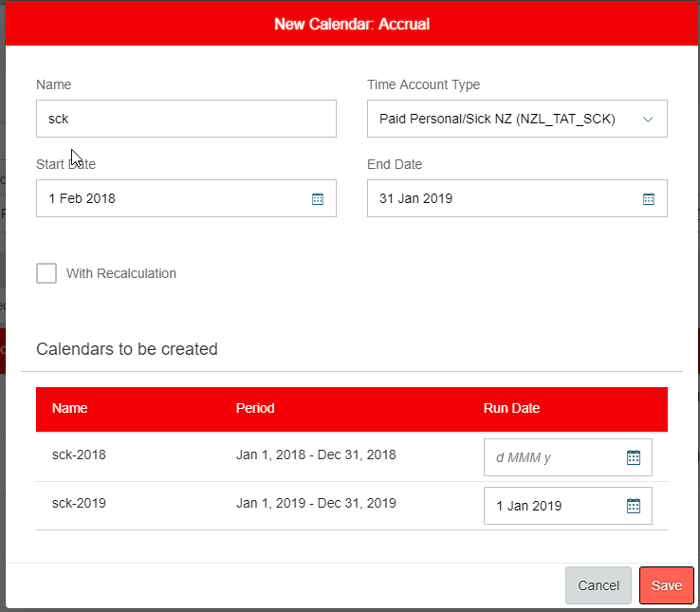700x612 pixels.
Task: Click the New Calendar: Accrual dialog title
Action: click(352, 24)
